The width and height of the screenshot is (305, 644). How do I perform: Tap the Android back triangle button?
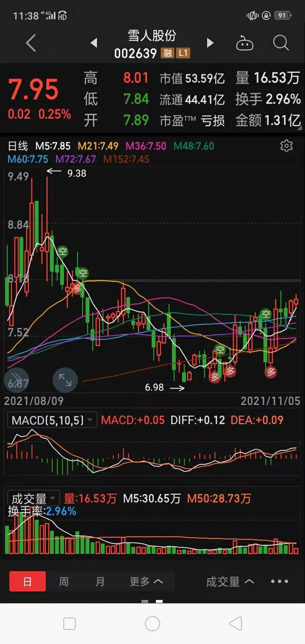(x=235, y=624)
